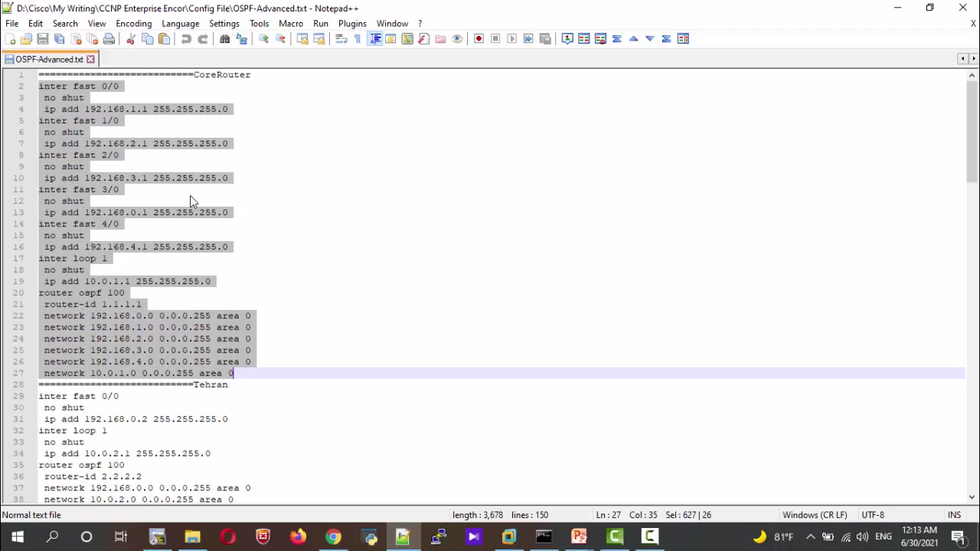Open the Window menu
Image resolution: width=980 pixels, height=551 pixels.
click(x=392, y=24)
